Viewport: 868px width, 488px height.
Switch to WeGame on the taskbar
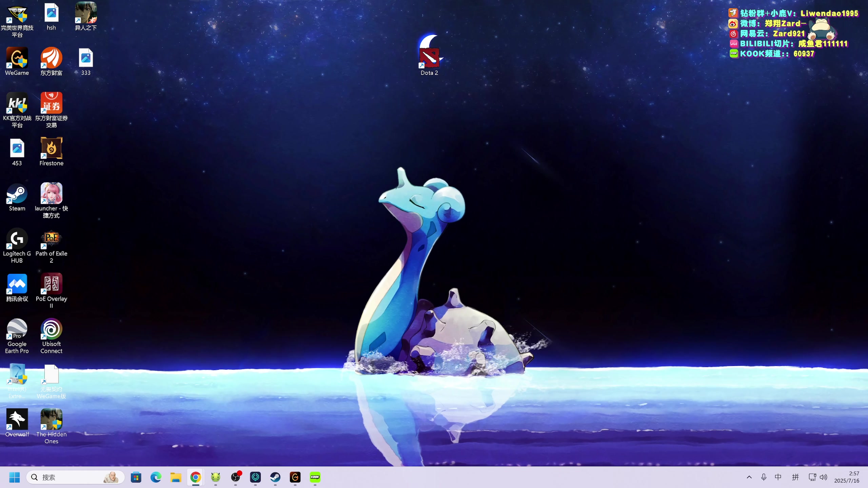tap(295, 477)
